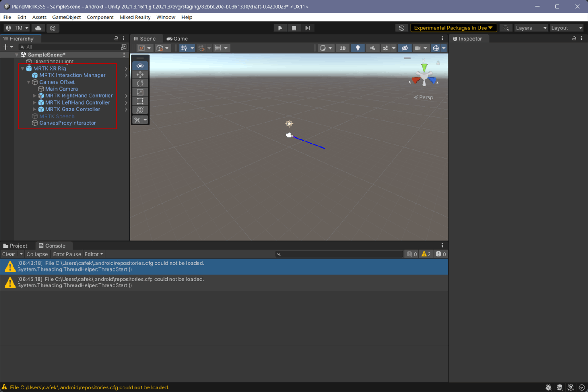Click the green Y axis of orientation gizmo
Image resolution: width=588 pixels, height=392 pixels.
[424, 67]
